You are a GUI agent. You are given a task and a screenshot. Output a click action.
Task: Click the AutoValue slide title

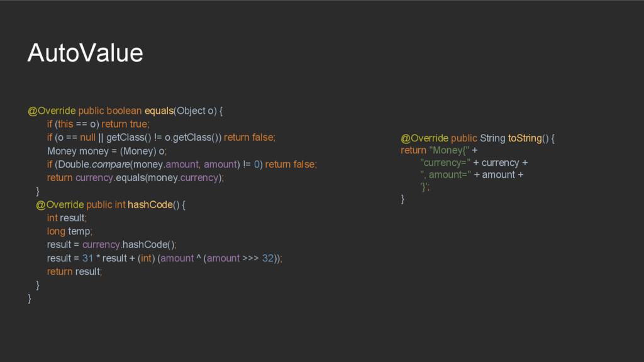pyautogui.click(x=86, y=53)
